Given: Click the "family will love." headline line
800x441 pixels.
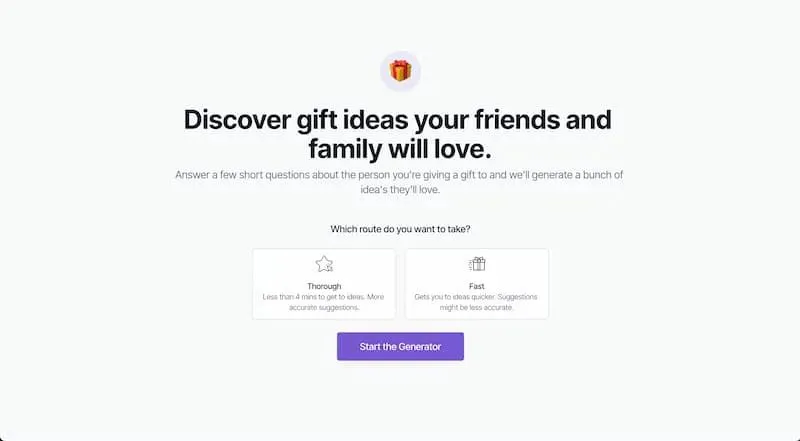Looking at the screenshot, I should [400, 149].
